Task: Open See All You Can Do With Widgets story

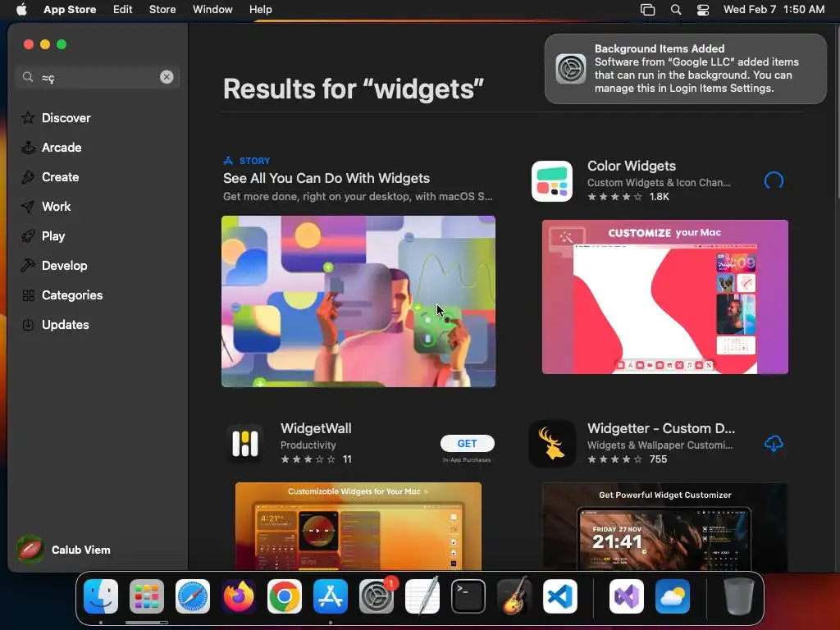Action: tap(326, 178)
